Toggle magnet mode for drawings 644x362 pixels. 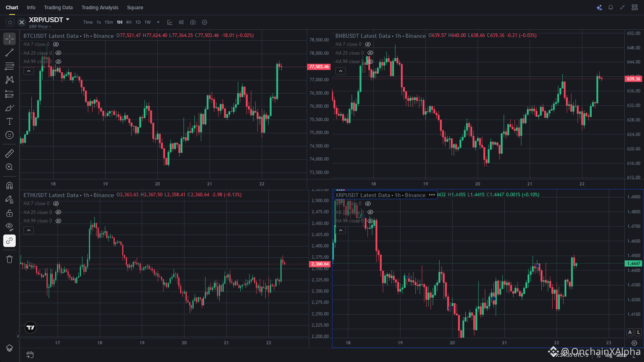click(x=10, y=185)
